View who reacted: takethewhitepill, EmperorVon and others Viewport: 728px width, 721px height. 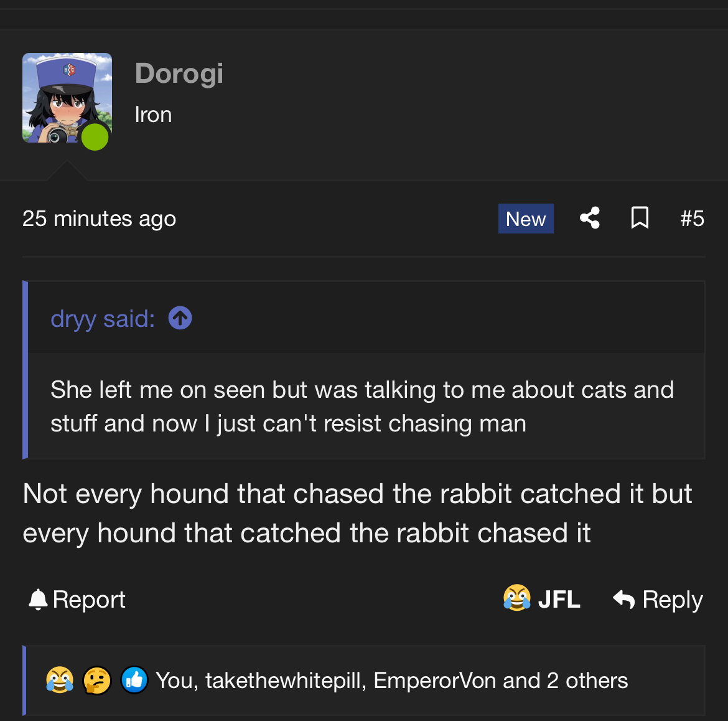pos(391,681)
